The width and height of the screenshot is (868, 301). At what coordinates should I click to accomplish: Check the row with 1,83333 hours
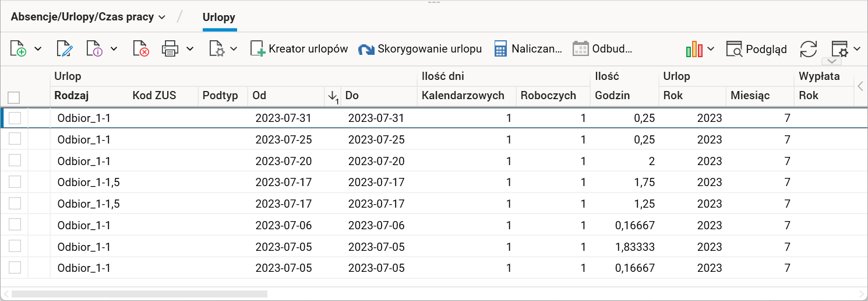point(15,246)
